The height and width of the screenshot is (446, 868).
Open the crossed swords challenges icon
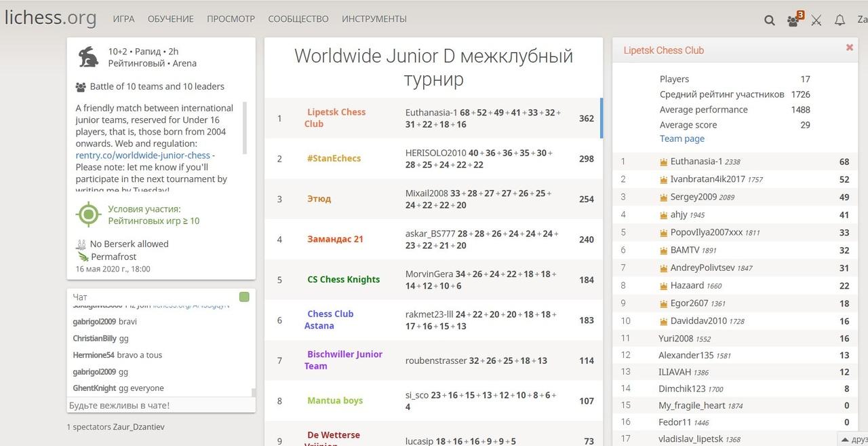click(816, 20)
